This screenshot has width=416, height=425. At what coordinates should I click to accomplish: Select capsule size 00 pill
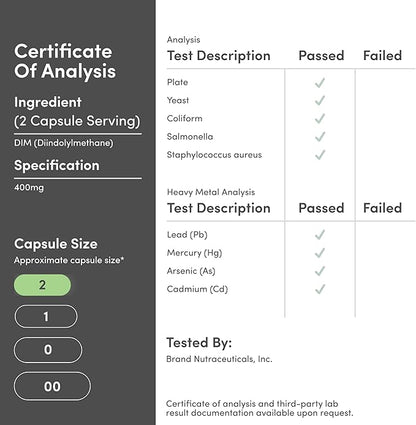[52, 386]
